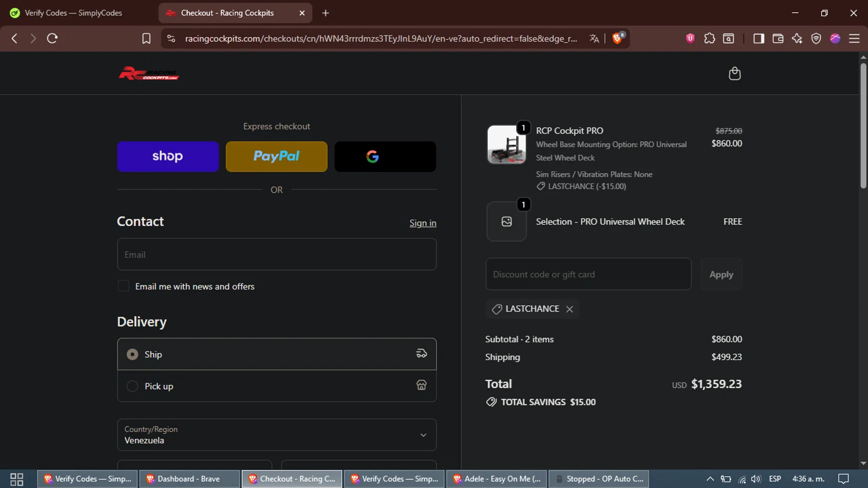
Task: Check Email me with news and offers
Action: click(123, 286)
